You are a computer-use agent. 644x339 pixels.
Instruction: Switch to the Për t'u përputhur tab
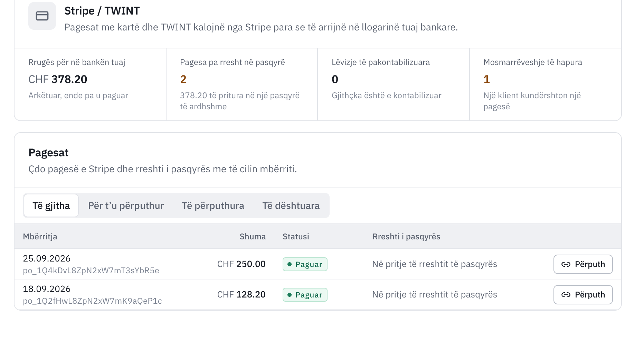[x=126, y=205]
